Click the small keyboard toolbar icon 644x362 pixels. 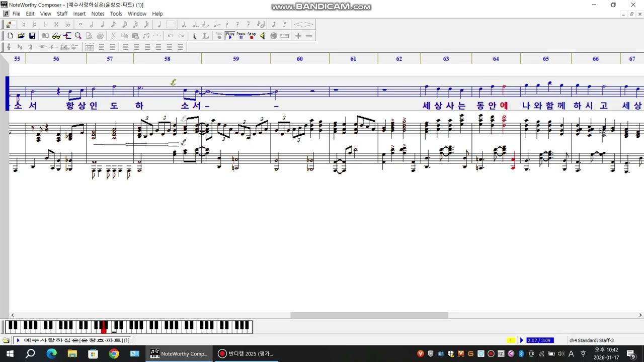[x=285, y=36]
